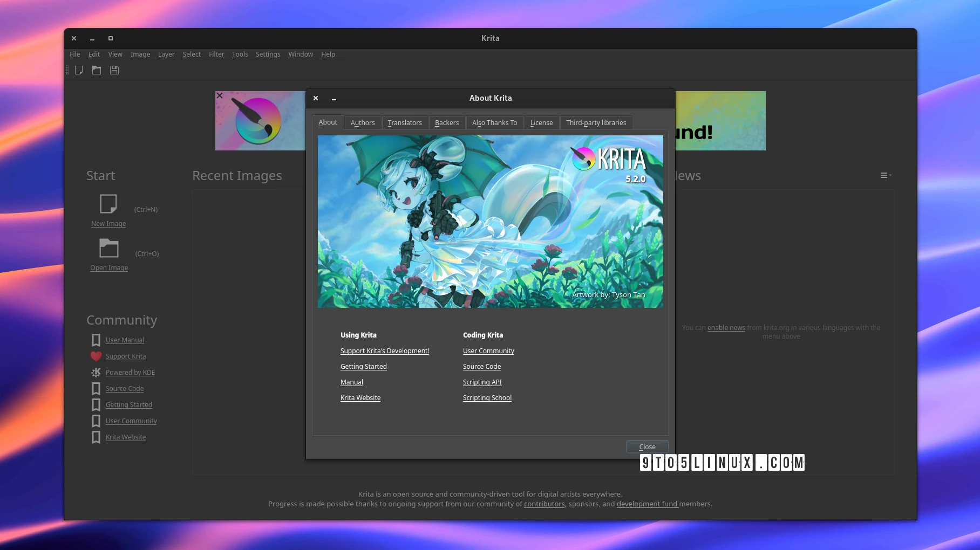This screenshot has height=550, width=980.
Task: Click the Support Krita heart icon
Action: coord(96,356)
